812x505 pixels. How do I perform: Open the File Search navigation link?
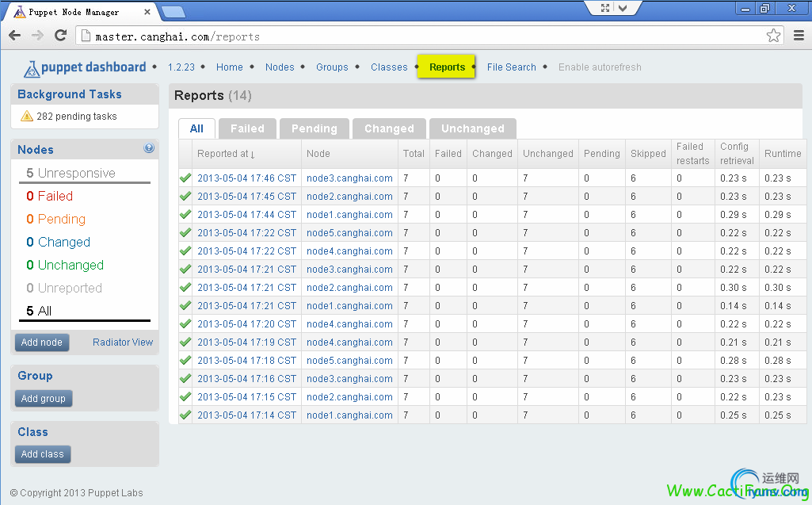tap(511, 67)
